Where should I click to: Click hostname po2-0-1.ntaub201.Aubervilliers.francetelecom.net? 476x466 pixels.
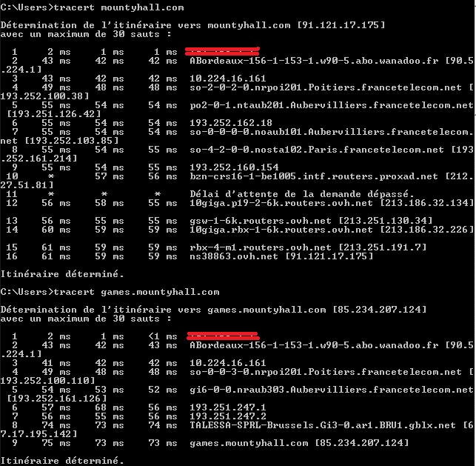pyautogui.click(x=332, y=105)
